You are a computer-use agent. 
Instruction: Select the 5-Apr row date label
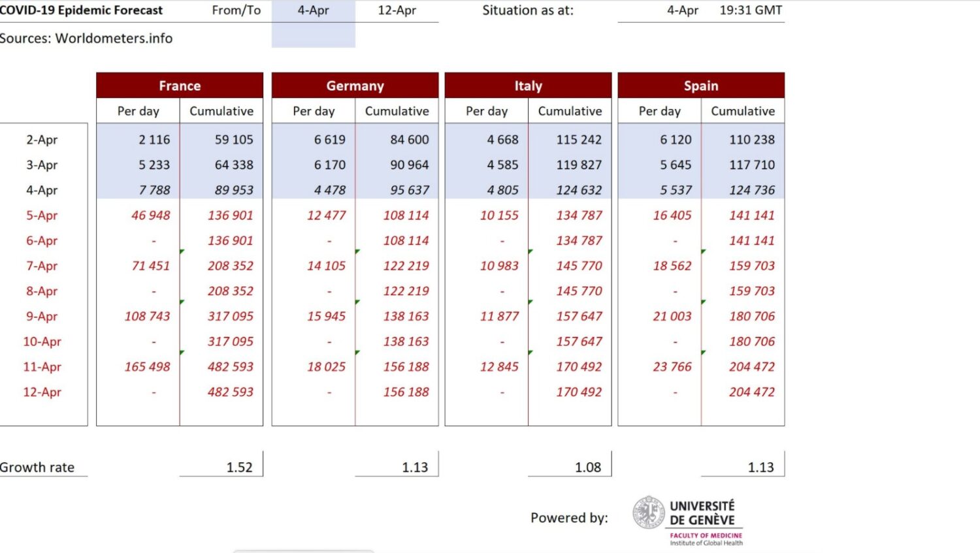(42, 215)
